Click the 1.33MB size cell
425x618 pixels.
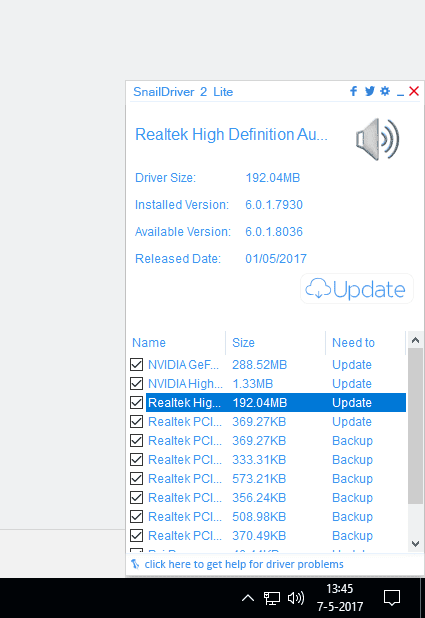pos(253,383)
